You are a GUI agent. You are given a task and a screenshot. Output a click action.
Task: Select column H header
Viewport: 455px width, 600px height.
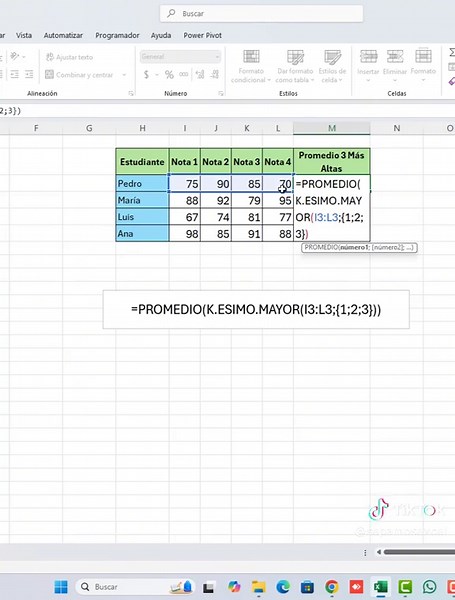pos(142,128)
